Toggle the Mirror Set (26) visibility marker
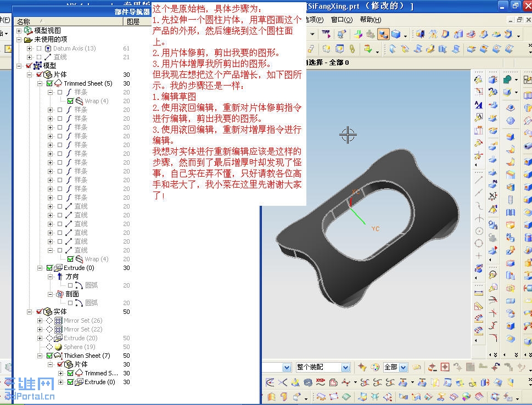532x405 pixels. point(49,320)
